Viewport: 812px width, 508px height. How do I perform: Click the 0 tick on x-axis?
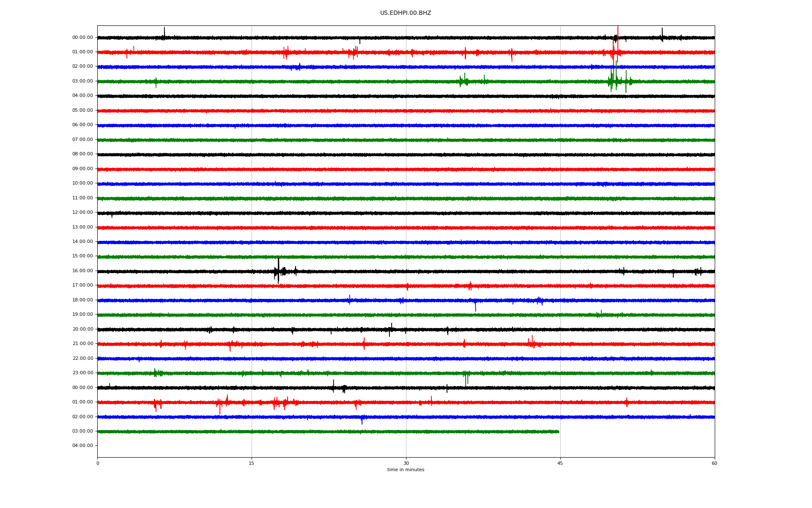pyautogui.click(x=98, y=464)
